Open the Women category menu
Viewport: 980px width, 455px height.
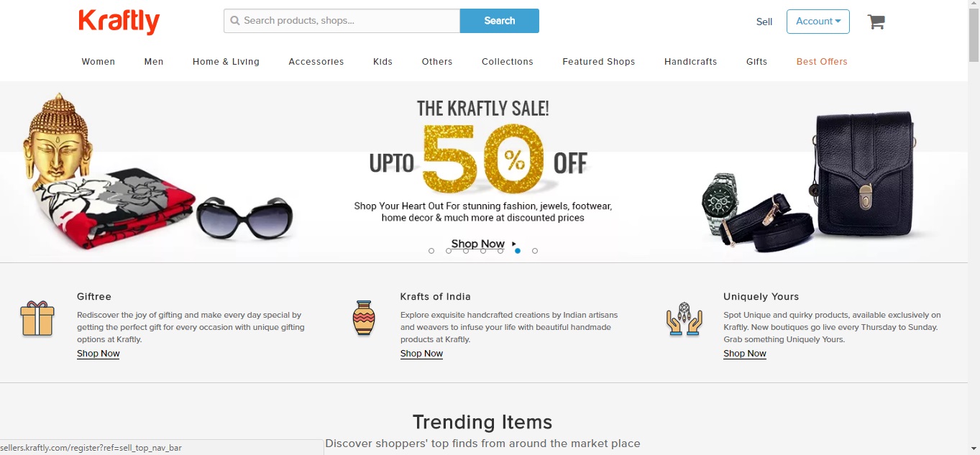tap(99, 62)
